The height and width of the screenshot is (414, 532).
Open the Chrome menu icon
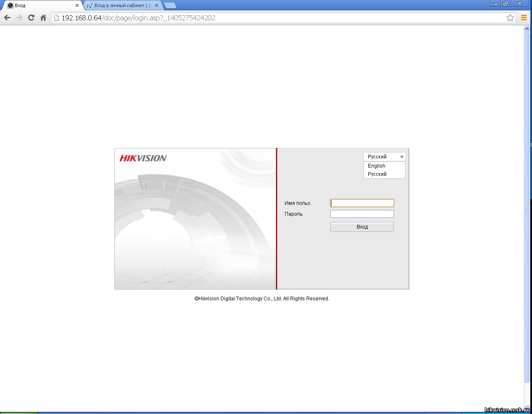[x=524, y=18]
